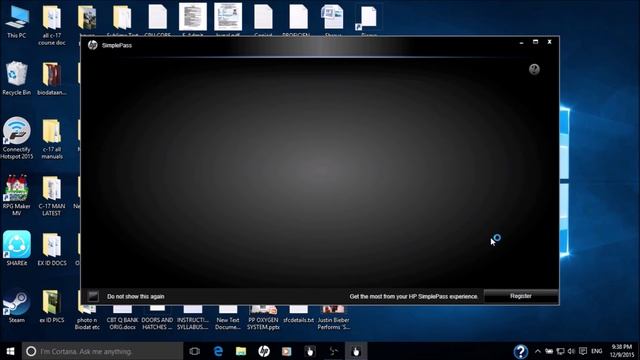
Task: Open the clock showing 9:38 PM
Action: [x=622, y=351]
